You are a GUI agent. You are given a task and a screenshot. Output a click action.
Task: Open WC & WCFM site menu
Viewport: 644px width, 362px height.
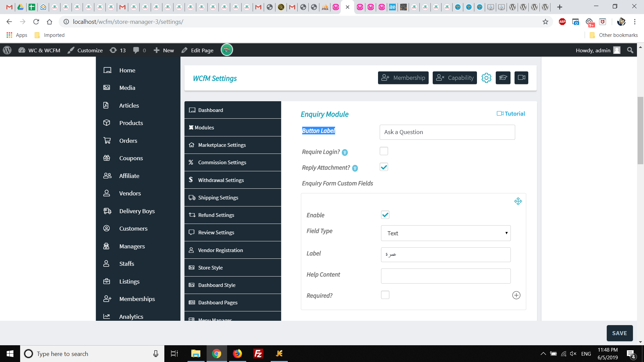(x=39, y=50)
